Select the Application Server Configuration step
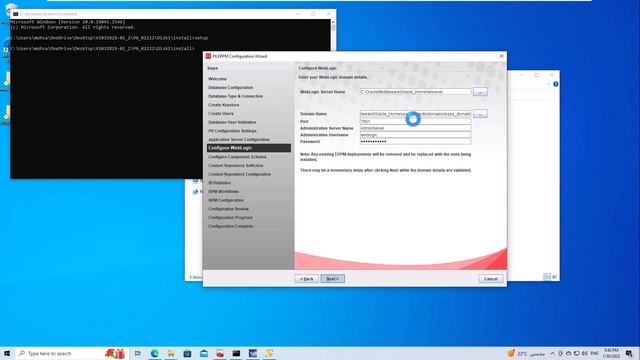Screen dimensions: 640x360 (x=239, y=139)
